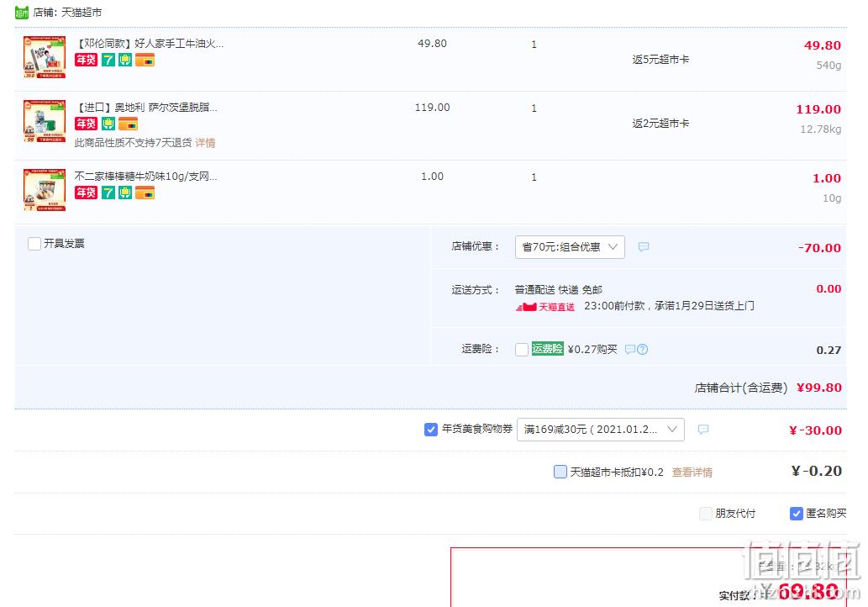Open the 好人家手工牛油火 product title
This screenshot has height=607, width=868.
(150, 43)
